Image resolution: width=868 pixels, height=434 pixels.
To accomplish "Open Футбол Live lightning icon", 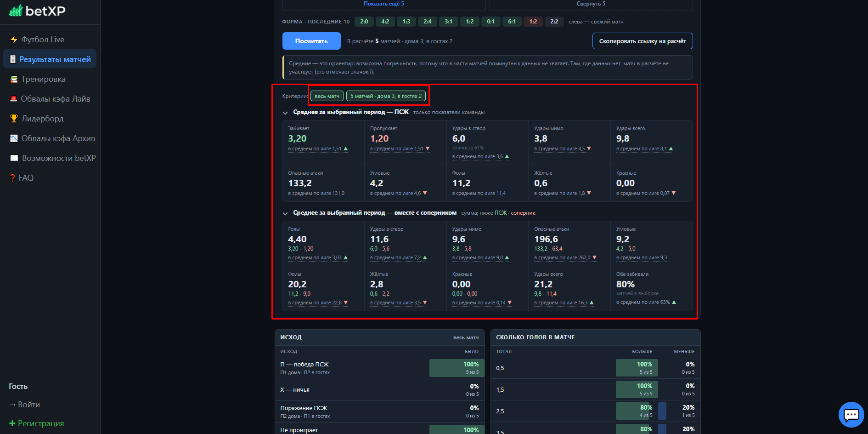I will 14,40.
